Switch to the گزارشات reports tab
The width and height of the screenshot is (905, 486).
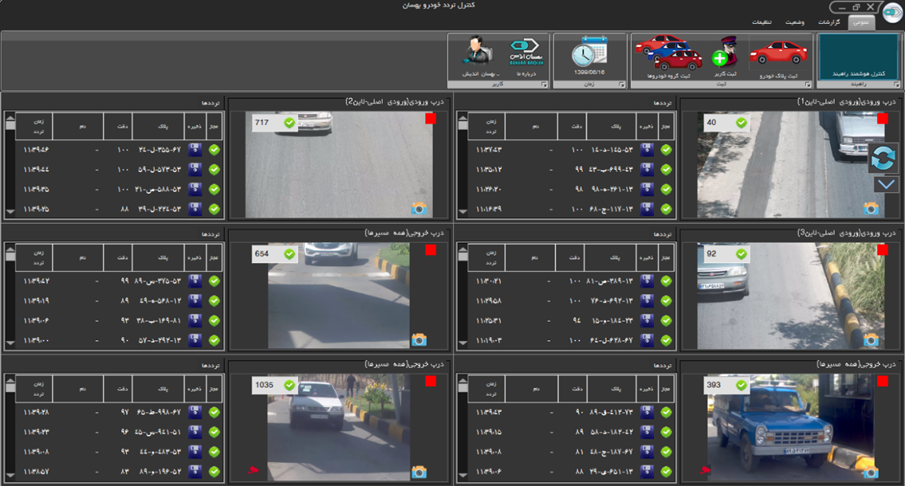tap(829, 21)
